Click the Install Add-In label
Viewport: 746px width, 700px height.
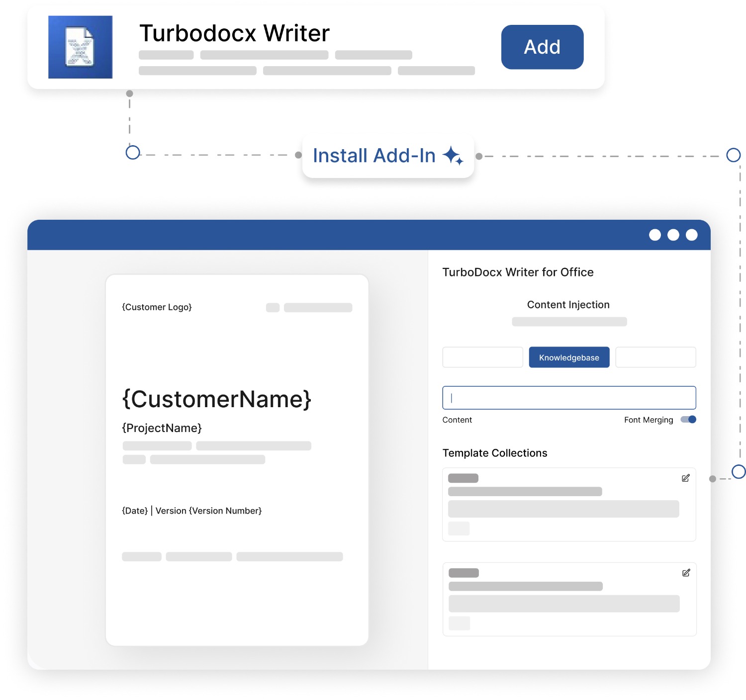tap(374, 156)
